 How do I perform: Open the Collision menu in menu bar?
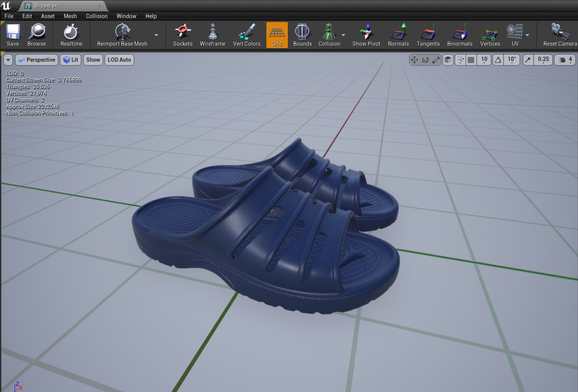click(x=97, y=16)
